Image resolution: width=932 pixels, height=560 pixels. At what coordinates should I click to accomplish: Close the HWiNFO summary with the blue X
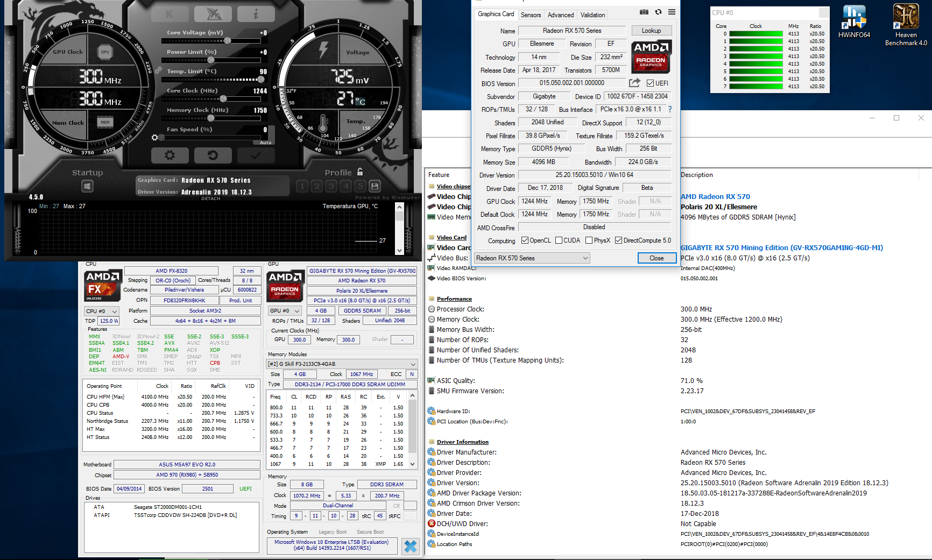pos(411,547)
